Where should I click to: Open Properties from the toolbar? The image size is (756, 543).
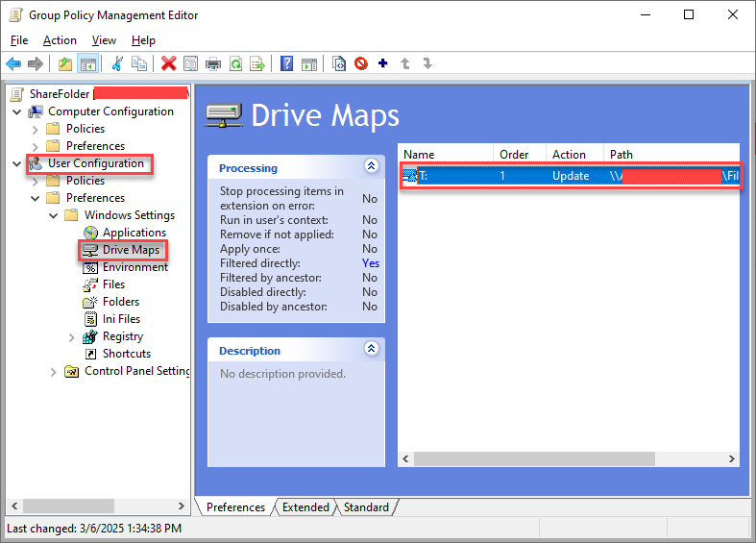pos(190,63)
